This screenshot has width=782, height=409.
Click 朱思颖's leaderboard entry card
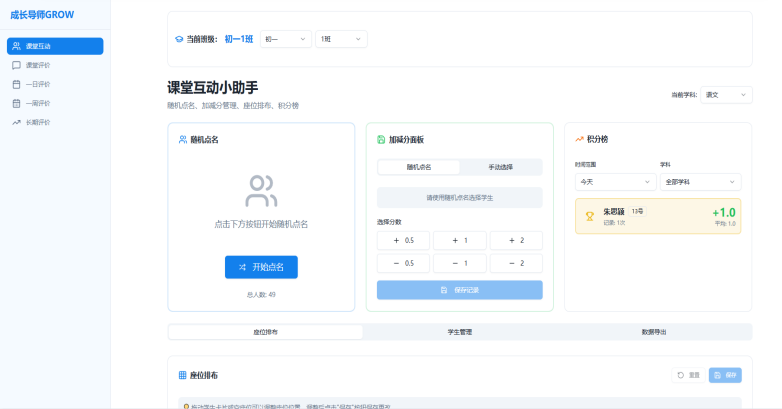(x=658, y=216)
